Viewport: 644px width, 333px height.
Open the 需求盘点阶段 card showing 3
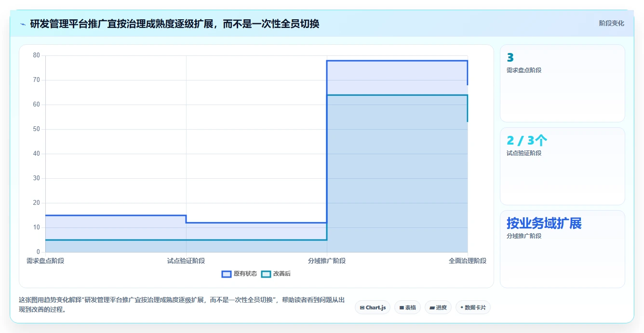click(563, 83)
